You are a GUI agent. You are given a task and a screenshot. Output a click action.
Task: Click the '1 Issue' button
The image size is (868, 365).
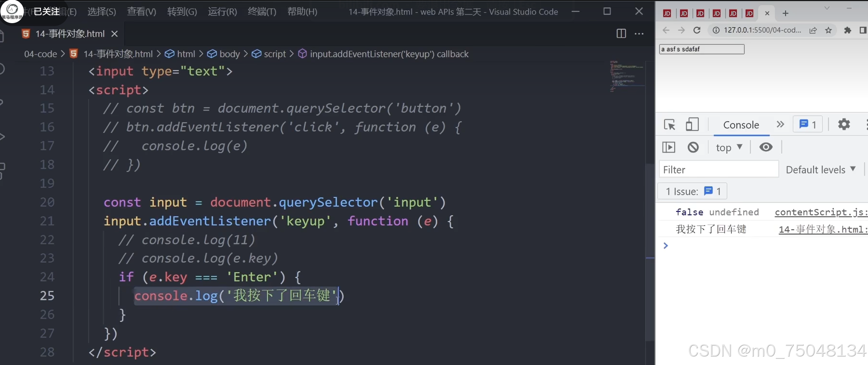(x=692, y=191)
